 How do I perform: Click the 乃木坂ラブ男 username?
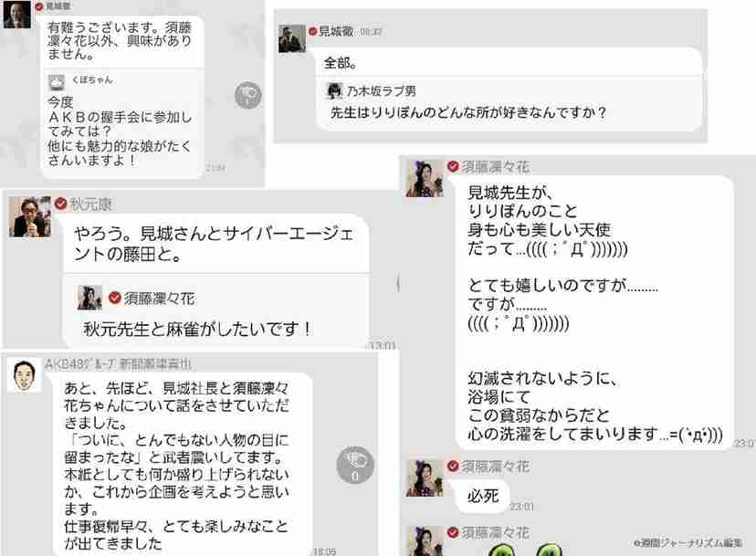382,90
